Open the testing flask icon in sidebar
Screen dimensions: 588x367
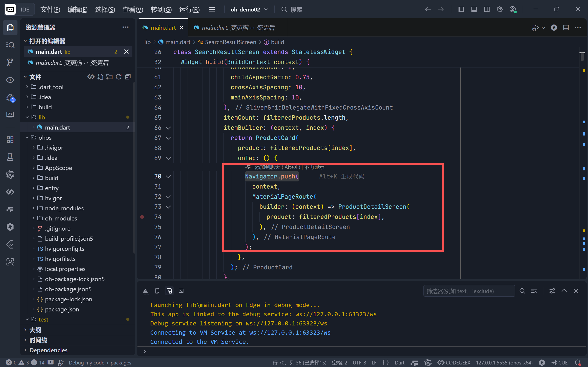(x=10, y=157)
